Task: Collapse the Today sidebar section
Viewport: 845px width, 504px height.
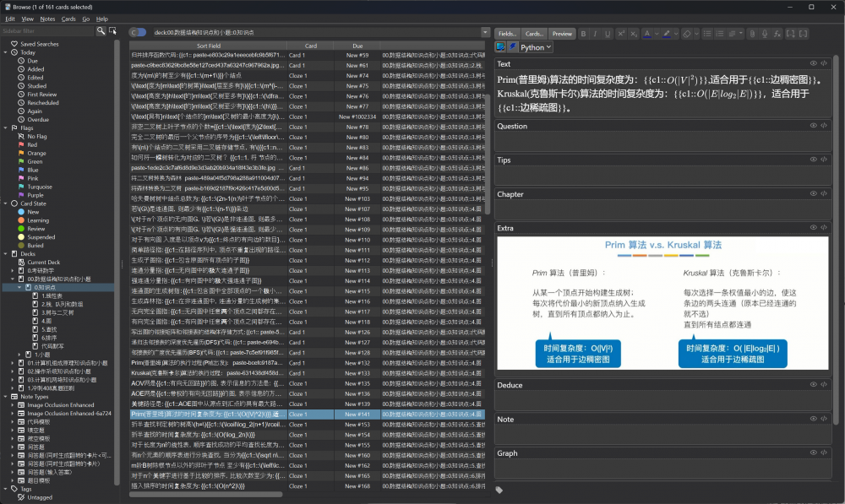Action: 5,53
